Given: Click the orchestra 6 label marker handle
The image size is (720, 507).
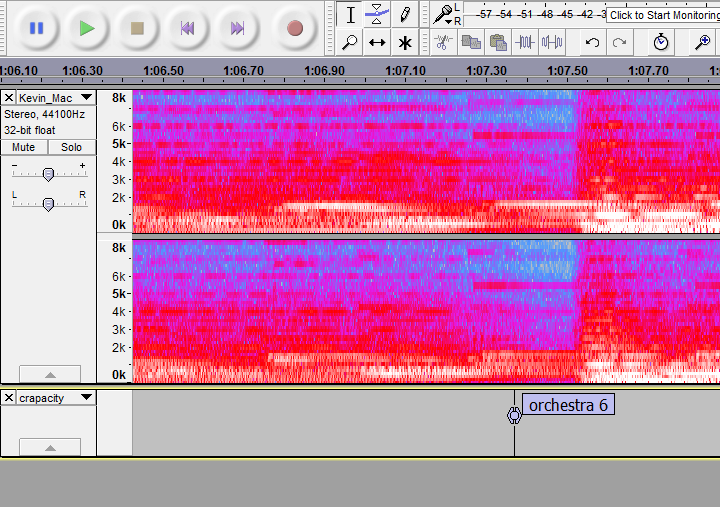Looking at the screenshot, I should coord(514,415).
